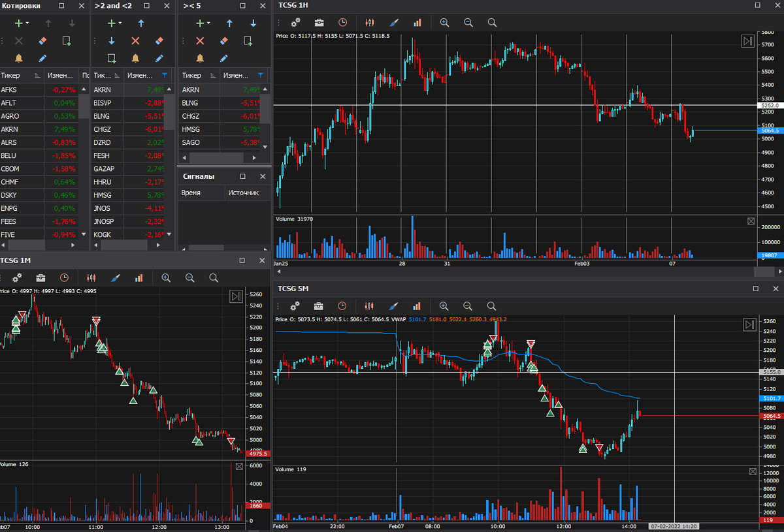Click vertical scrollbar down arrow in Котировки

(83, 234)
